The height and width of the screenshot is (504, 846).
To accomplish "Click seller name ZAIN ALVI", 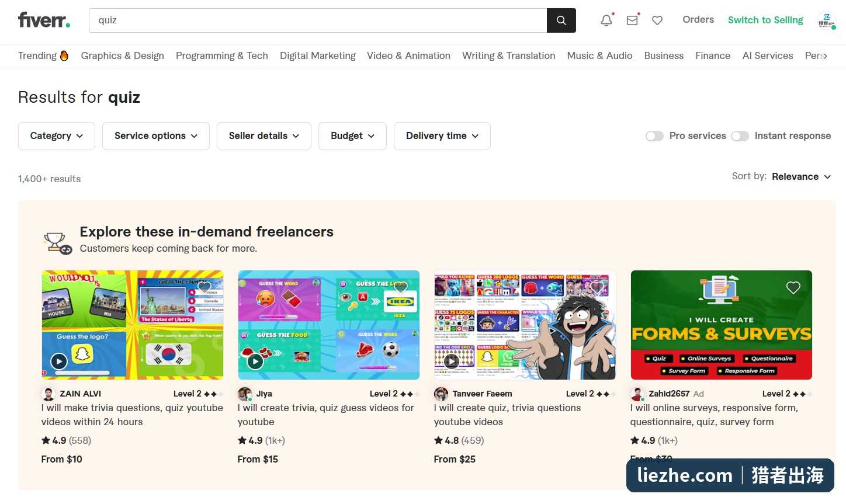I will pyautogui.click(x=81, y=394).
